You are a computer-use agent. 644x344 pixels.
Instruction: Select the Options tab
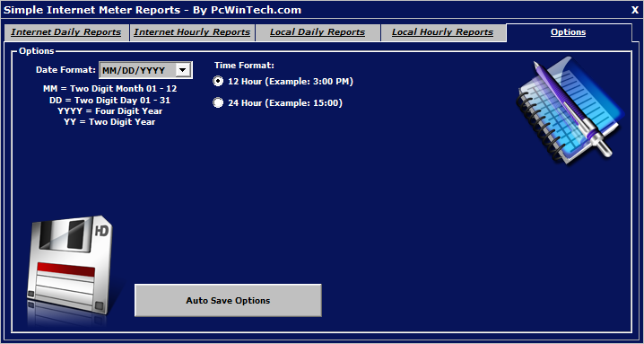click(x=569, y=32)
